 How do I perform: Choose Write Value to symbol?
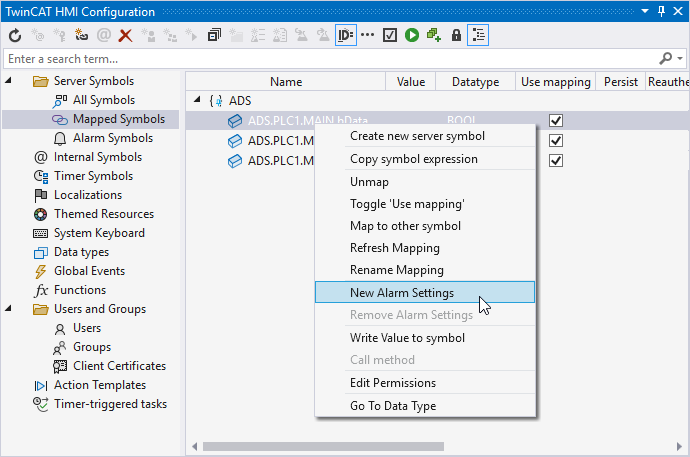coord(425,338)
